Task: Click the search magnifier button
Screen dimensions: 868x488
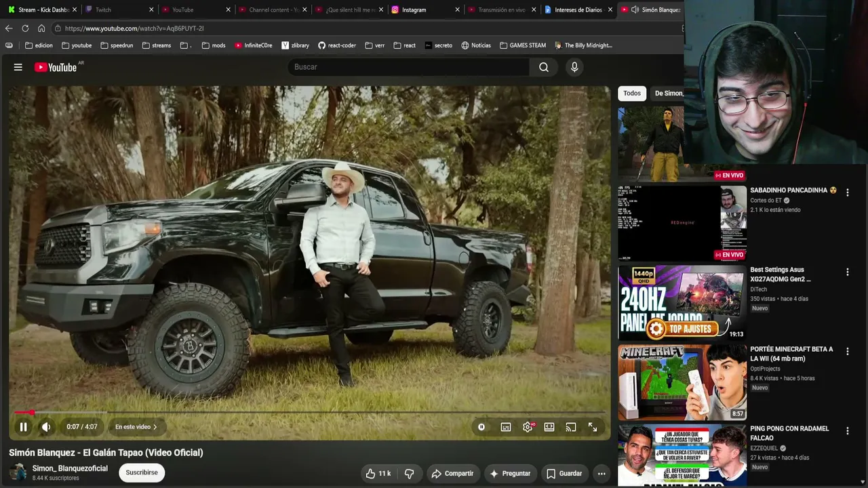Action: tap(544, 67)
